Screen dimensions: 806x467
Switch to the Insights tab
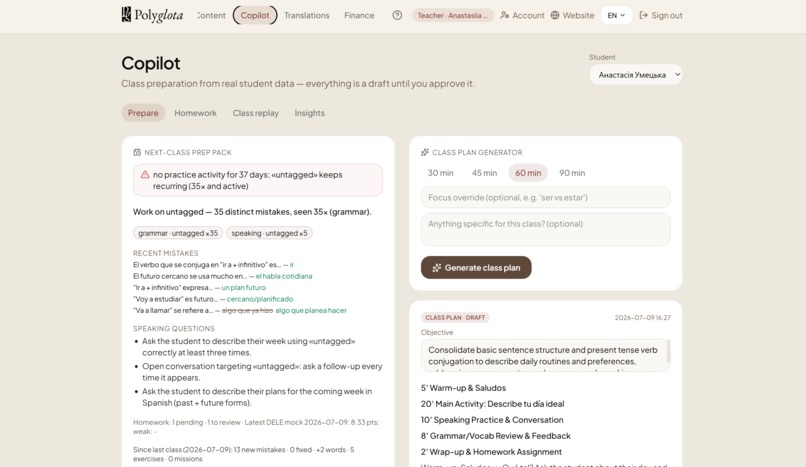pyautogui.click(x=309, y=113)
